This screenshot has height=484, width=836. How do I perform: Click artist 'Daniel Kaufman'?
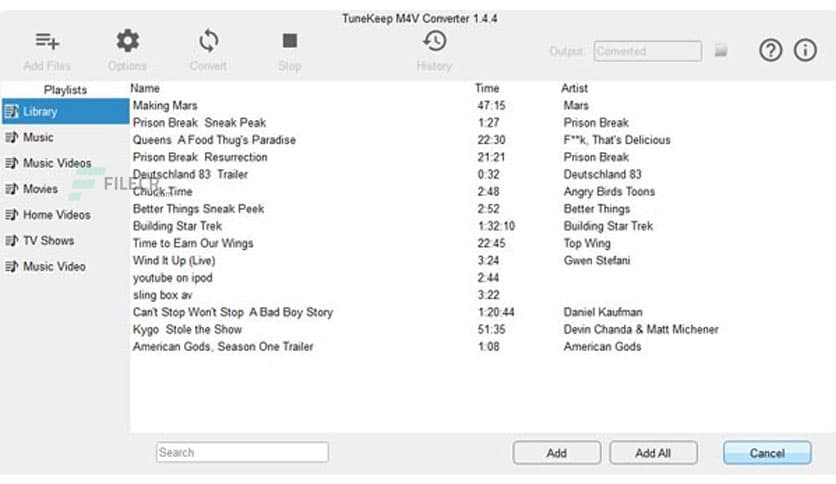[603, 312]
